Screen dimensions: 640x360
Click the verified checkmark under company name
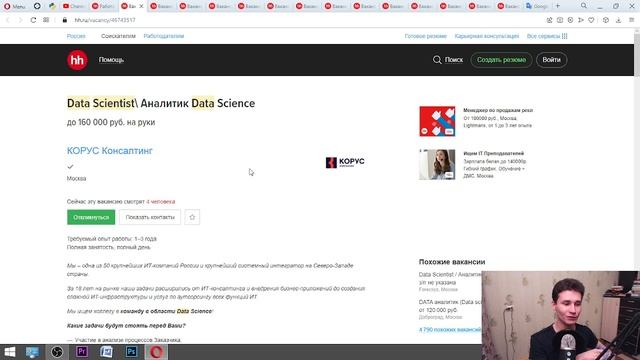70,167
